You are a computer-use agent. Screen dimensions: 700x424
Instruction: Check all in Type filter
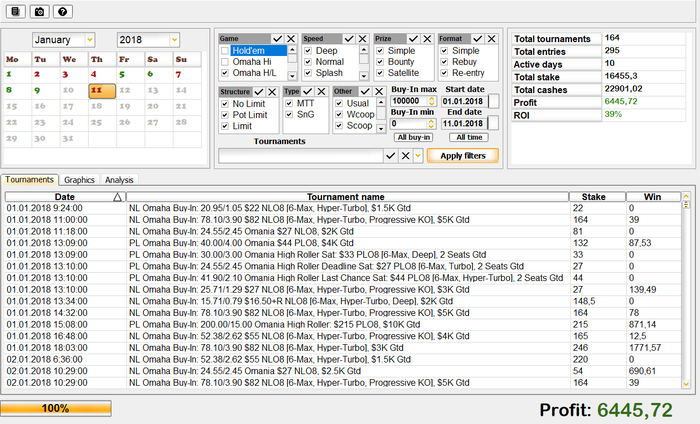coord(308,91)
